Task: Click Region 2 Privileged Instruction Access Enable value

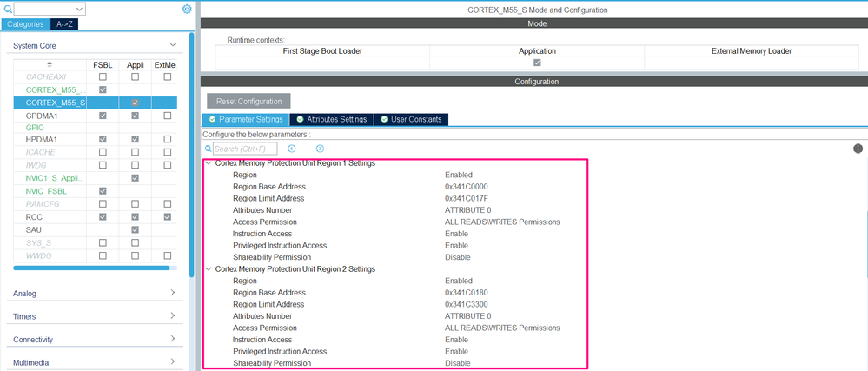Action: 457,351
